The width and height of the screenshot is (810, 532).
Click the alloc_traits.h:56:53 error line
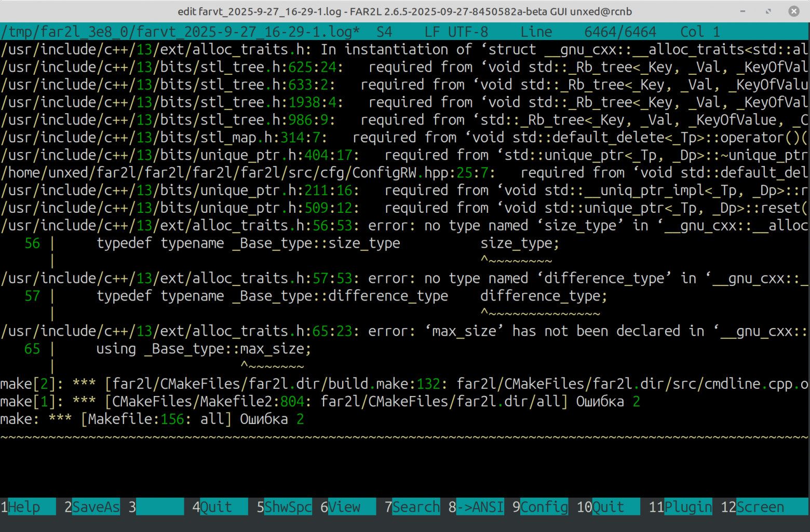[x=404, y=226]
